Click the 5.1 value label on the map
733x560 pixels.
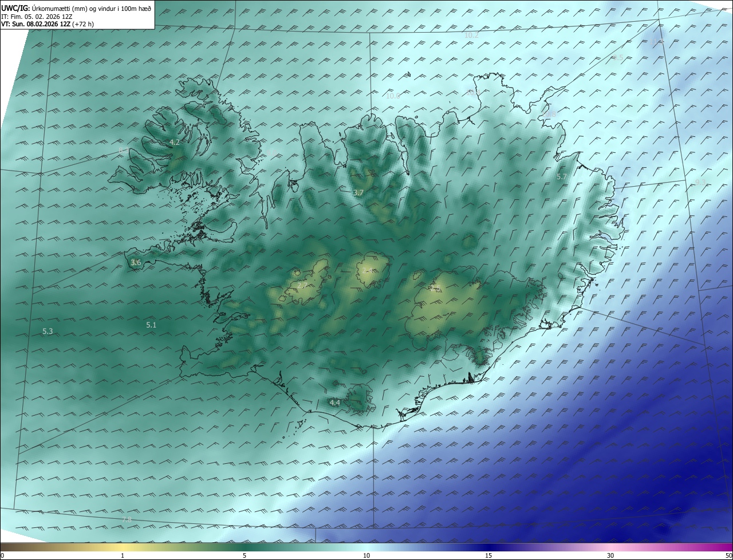151,325
